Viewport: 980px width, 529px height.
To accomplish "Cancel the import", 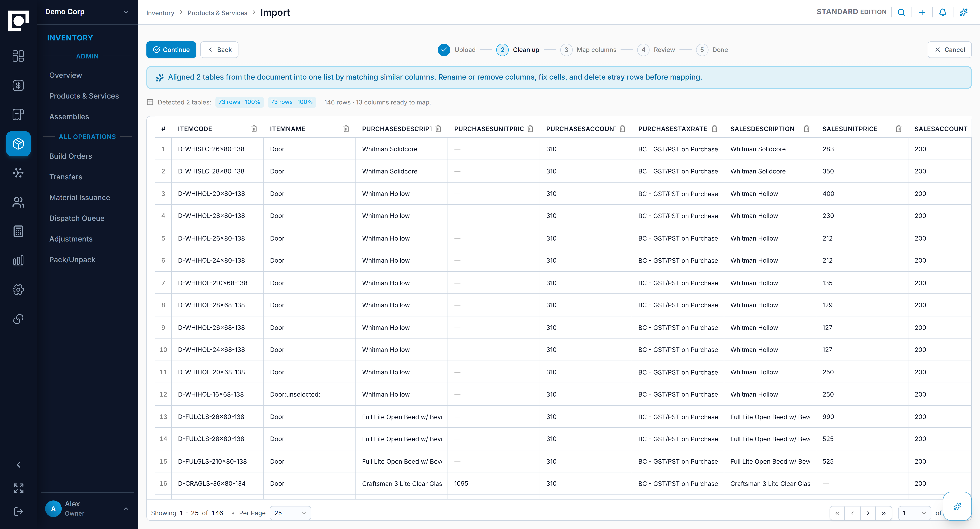I will click(950, 50).
